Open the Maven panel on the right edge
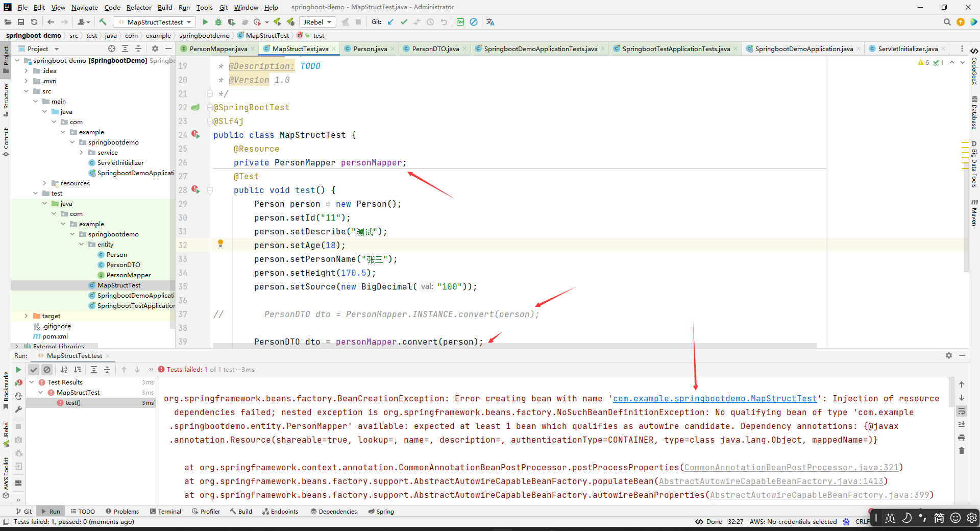 point(975,209)
